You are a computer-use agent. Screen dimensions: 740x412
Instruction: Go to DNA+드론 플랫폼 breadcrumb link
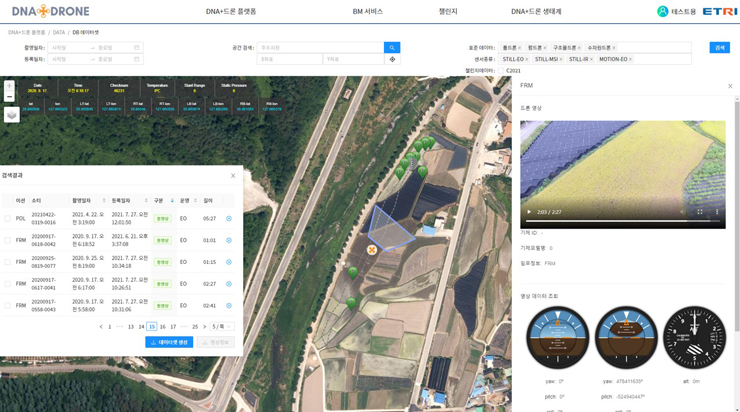point(26,33)
